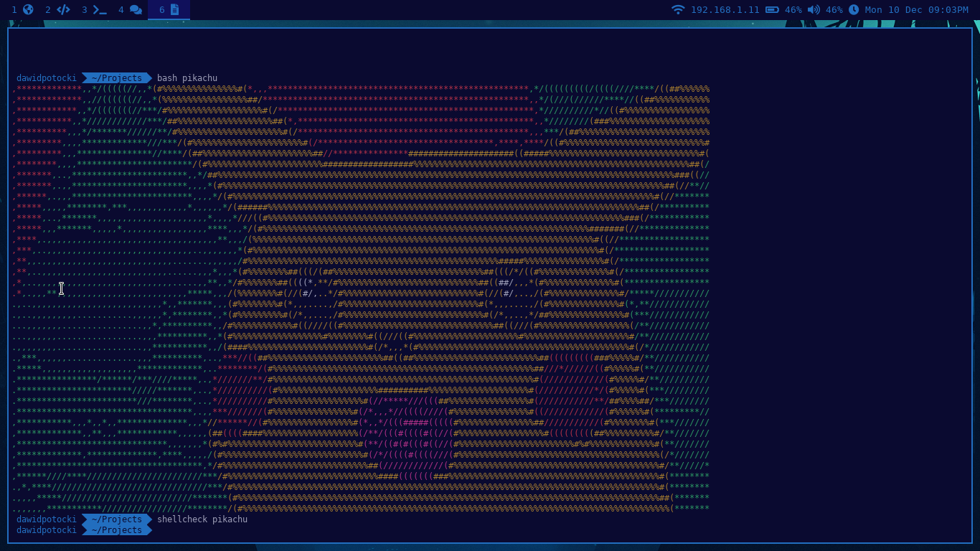Screen dimensions: 980x551
Task: Click the volume percentage next to speaker
Action: (834, 10)
